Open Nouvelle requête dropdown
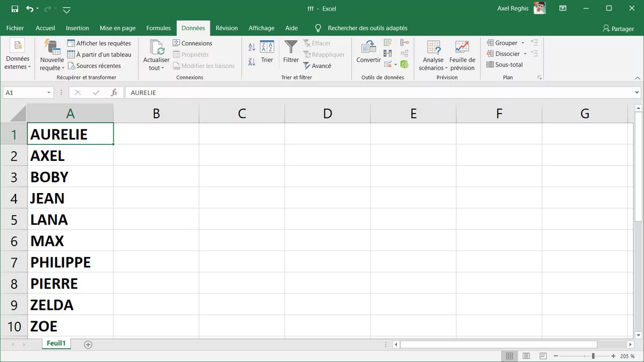The width and height of the screenshot is (644, 362). pos(52,55)
